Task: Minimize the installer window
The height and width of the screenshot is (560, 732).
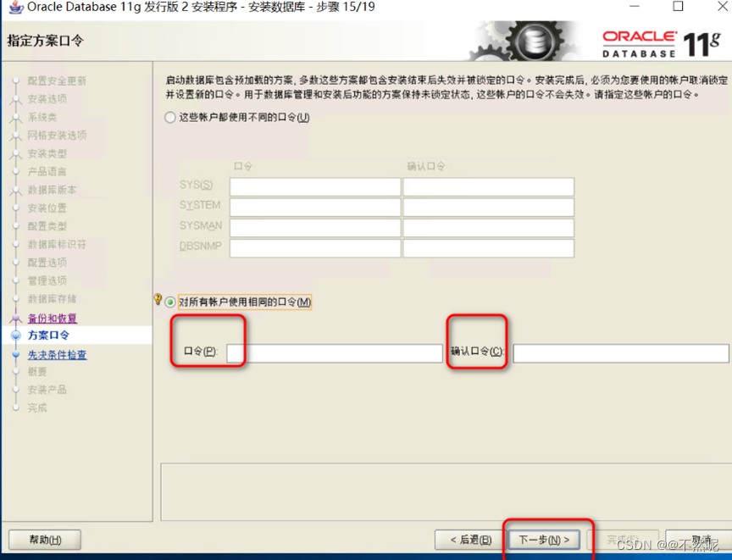Action: point(634,6)
